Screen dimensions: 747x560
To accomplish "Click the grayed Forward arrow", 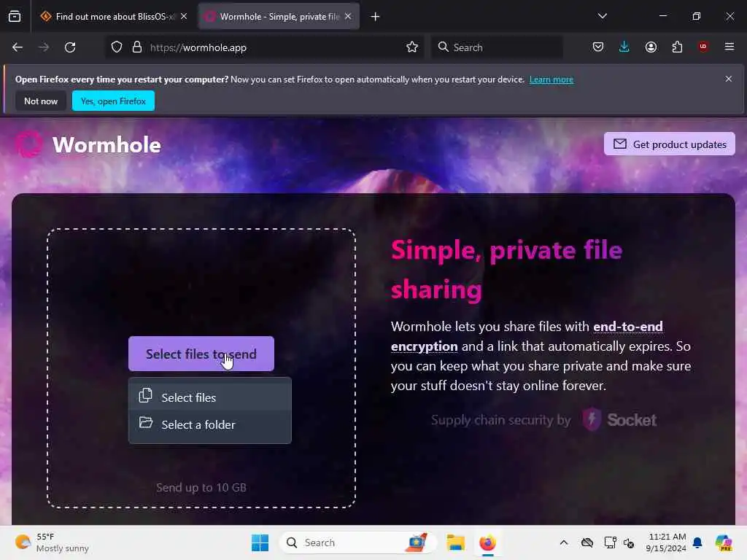I will (x=43, y=47).
